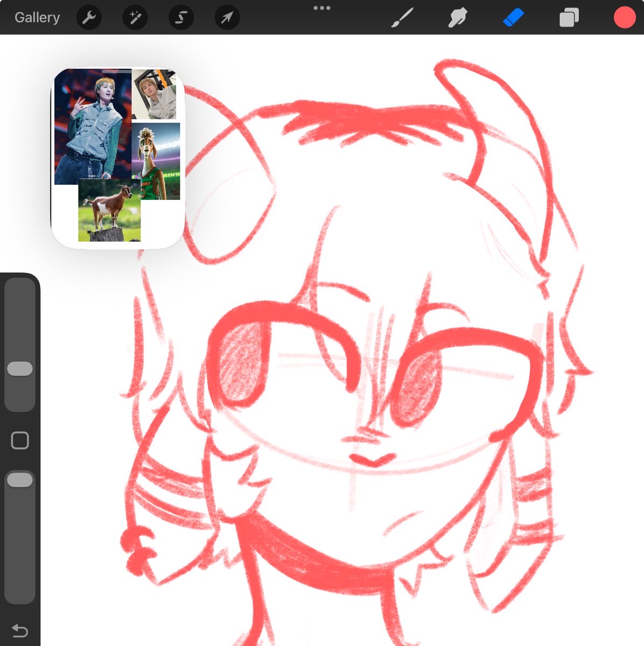Open the Adjustments magic wand menu

pyautogui.click(x=135, y=18)
